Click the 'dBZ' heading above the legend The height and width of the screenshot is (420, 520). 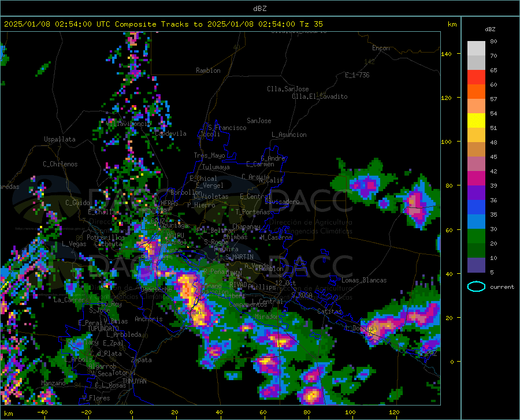point(490,29)
